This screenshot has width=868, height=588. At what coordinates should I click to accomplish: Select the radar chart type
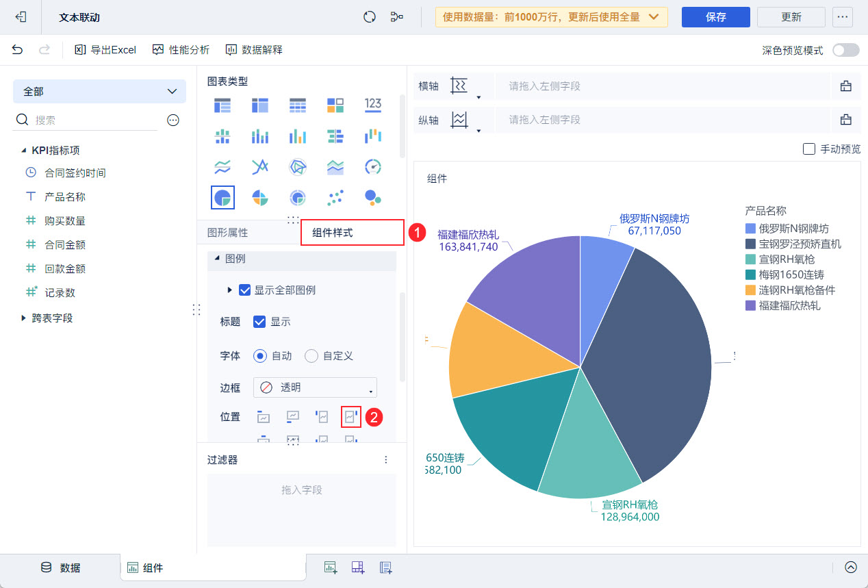point(298,166)
